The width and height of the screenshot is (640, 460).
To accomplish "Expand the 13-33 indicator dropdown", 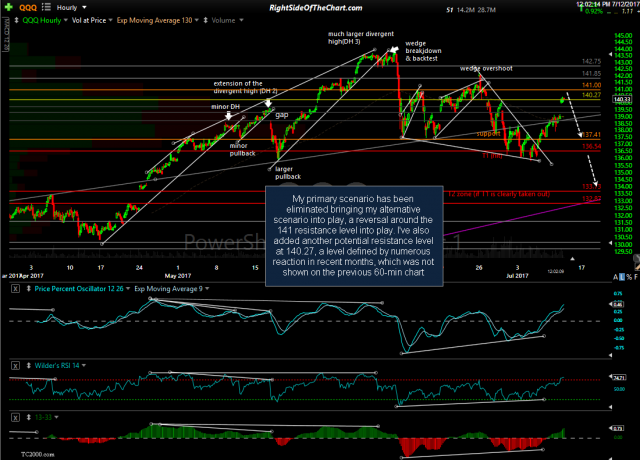I will pos(56,417).
